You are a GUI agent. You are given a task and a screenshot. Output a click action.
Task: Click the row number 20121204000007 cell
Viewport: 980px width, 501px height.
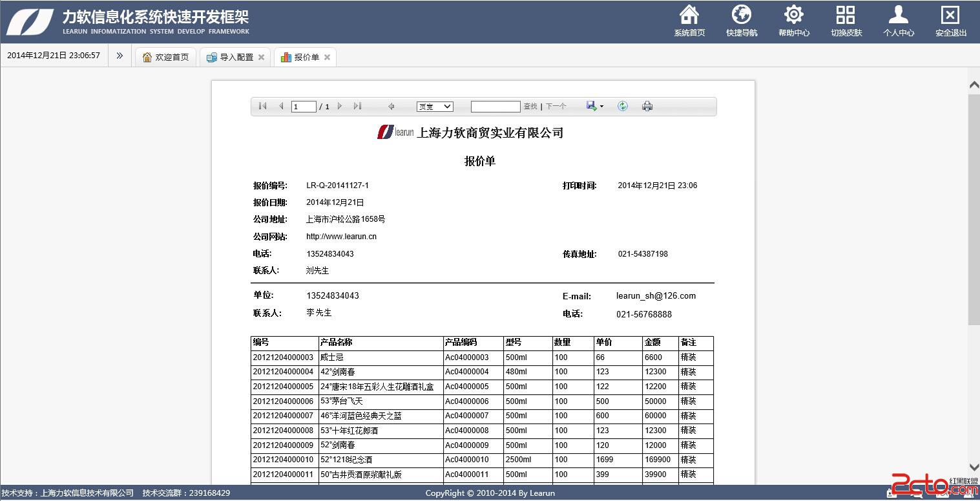tap(284, 416)
